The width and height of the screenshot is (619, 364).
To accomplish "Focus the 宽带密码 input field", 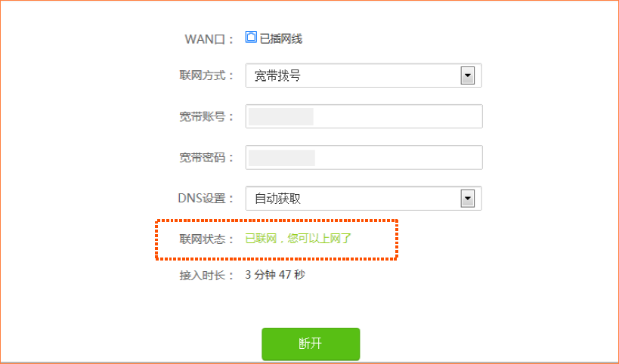I will (364, 157).
